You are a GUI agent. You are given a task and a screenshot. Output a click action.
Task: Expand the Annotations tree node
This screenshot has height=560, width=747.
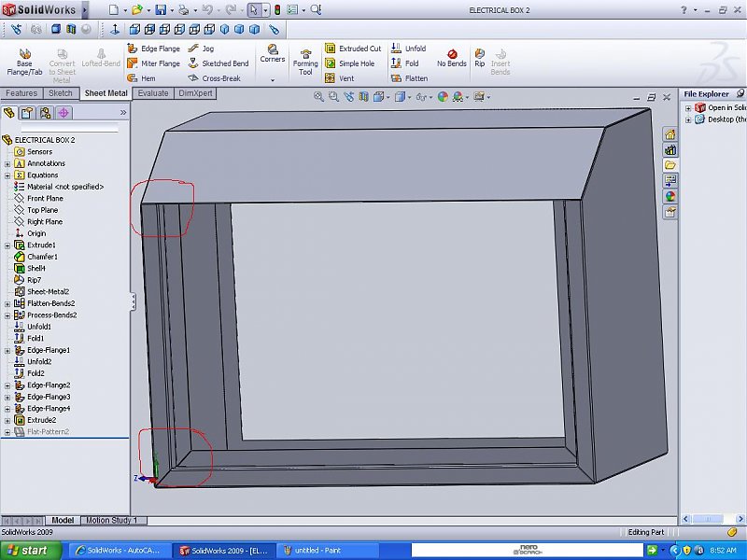point(7,163)
